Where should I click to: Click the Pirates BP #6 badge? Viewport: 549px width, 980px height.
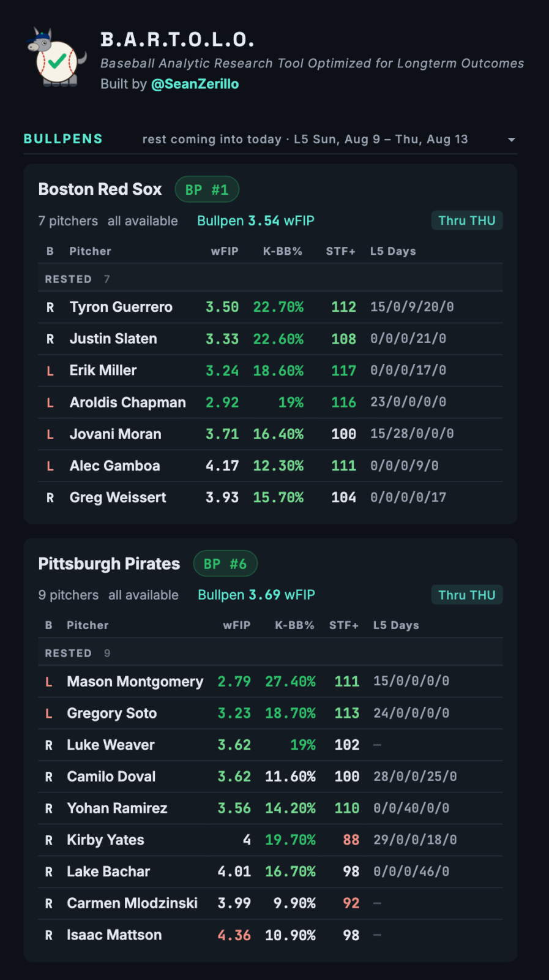[x=225, y=563]
